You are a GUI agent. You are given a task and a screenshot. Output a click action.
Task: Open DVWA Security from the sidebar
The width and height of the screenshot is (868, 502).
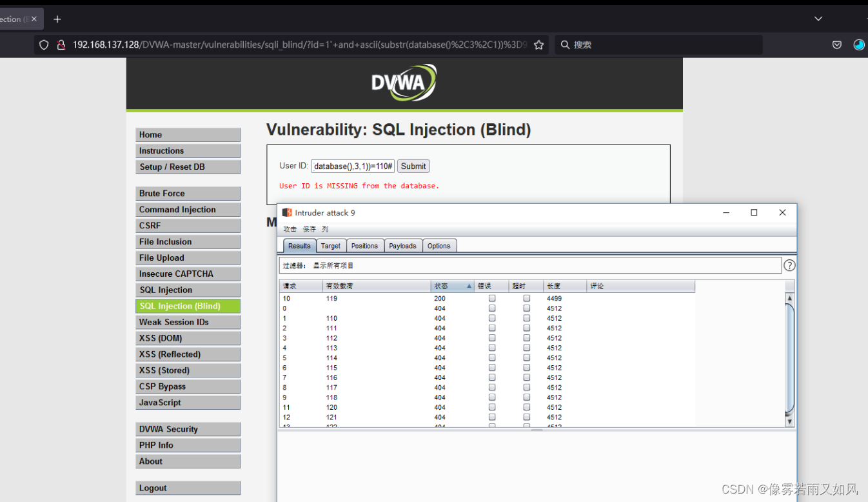click(188, 428)
